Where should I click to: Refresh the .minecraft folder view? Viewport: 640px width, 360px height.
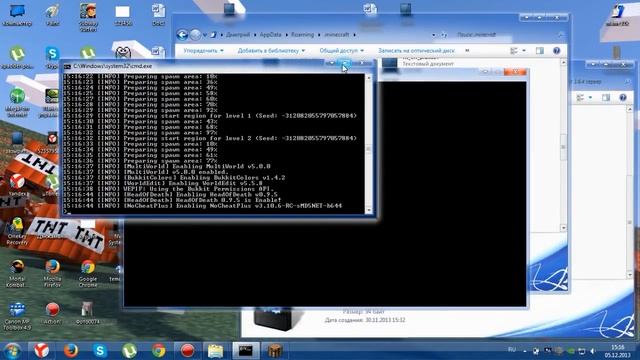click(444, 35)
